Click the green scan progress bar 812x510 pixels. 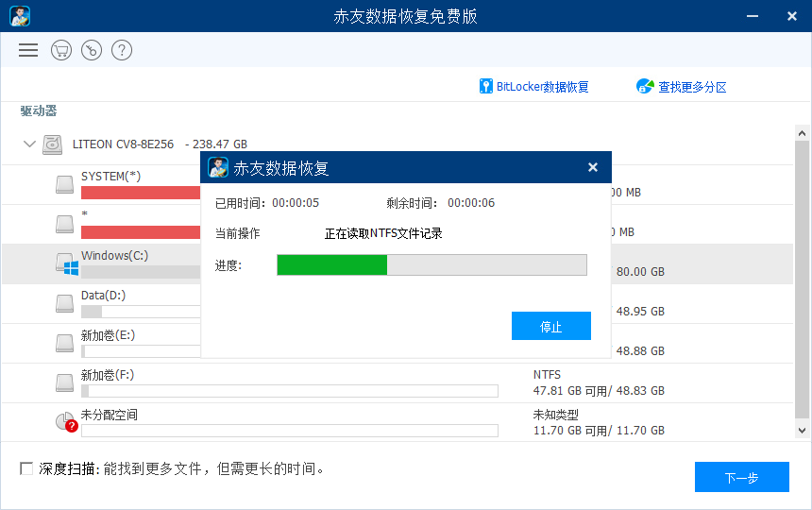click(331, 264)
